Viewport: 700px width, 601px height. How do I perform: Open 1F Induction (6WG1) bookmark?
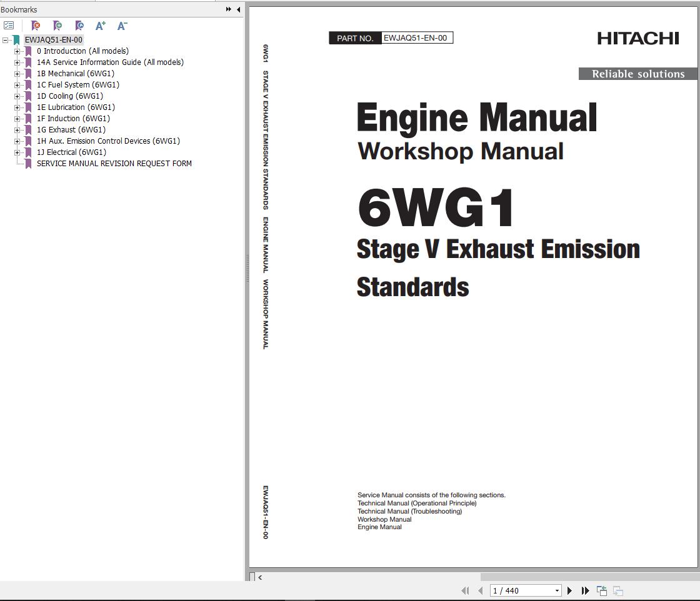click(73, 118)
